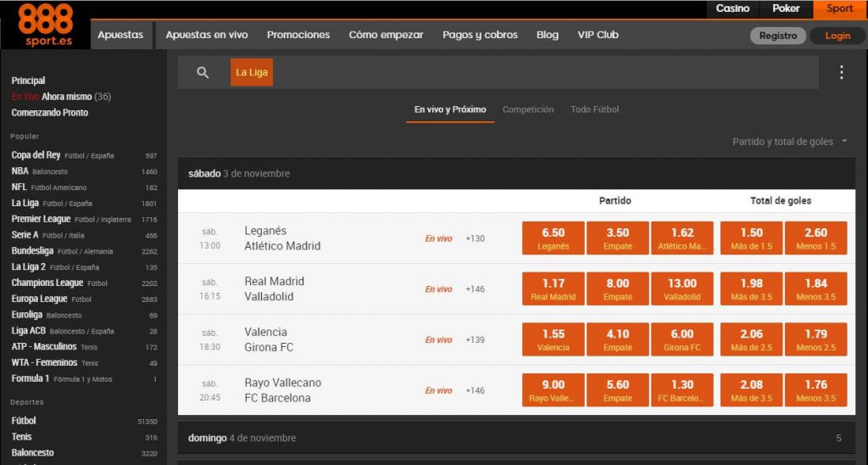Bet on Leganés at 6.50
This screenshot has width=868, height=465.
553,238
